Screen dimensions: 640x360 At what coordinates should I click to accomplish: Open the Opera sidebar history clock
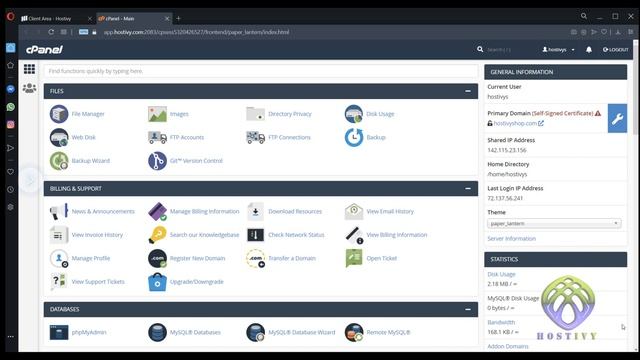coord(11,190)
